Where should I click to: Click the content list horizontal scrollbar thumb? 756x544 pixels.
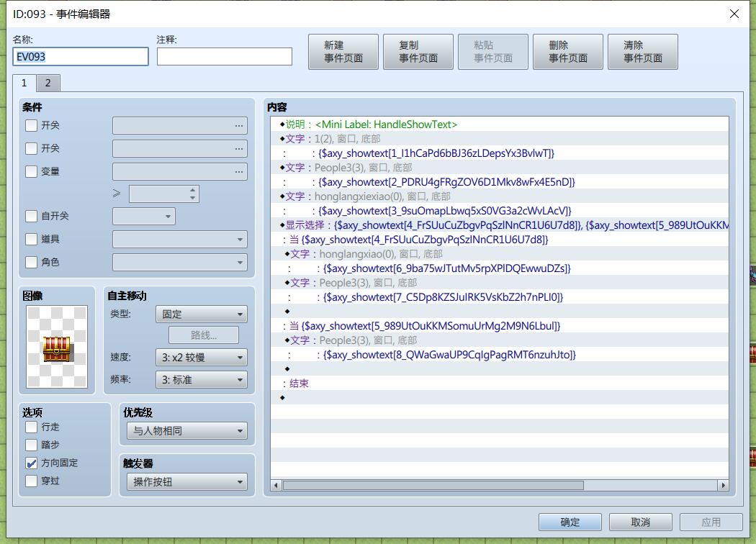coord(433,485)
